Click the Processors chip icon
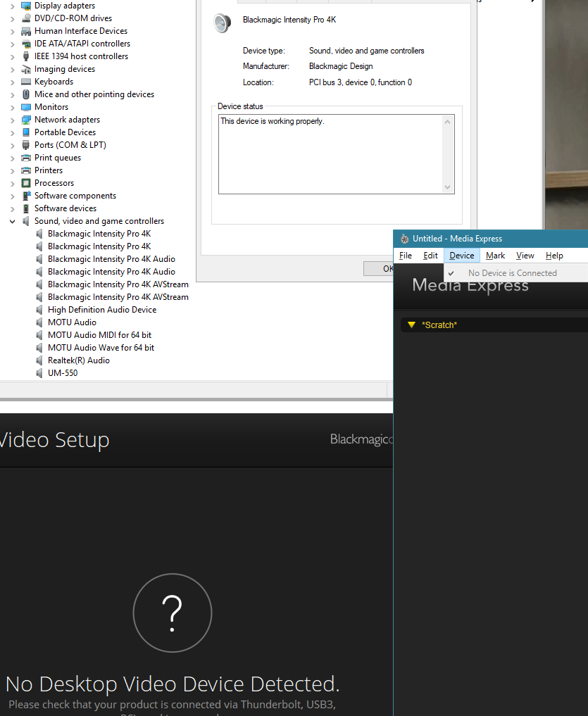The height and width of the screenshot is (716, 588). pos(26,183)
